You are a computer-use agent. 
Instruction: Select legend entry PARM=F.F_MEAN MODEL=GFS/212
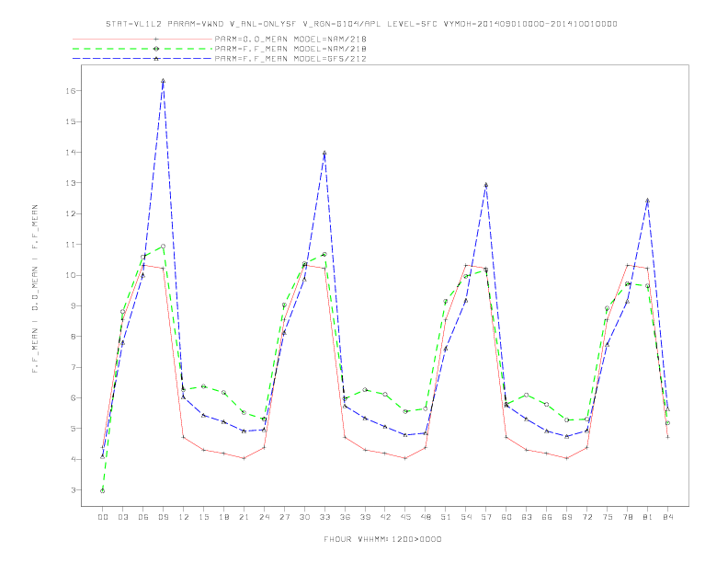(290, 59)
